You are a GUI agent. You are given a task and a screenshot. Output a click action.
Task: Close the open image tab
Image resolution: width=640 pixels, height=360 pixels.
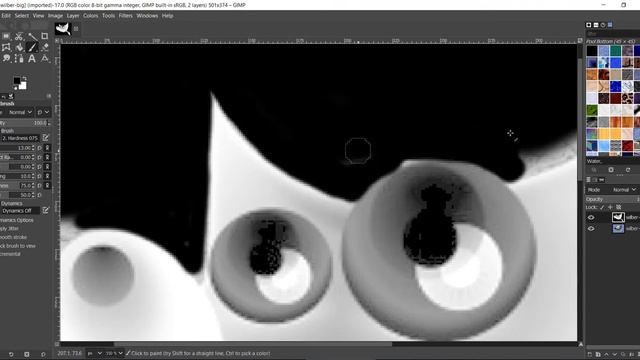click(76, 29)
